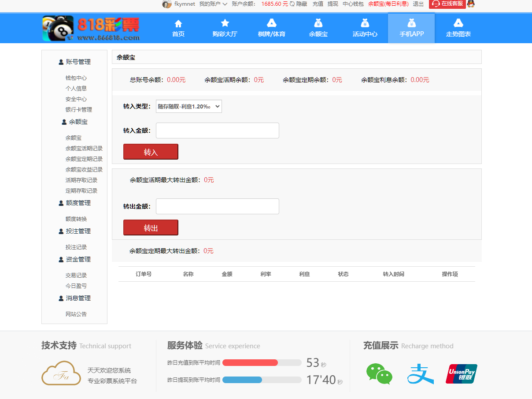The width and height of the screenshot is (532, 399).
Task: Click the red 转入 transfer-in button
Action: coord(151,151)
